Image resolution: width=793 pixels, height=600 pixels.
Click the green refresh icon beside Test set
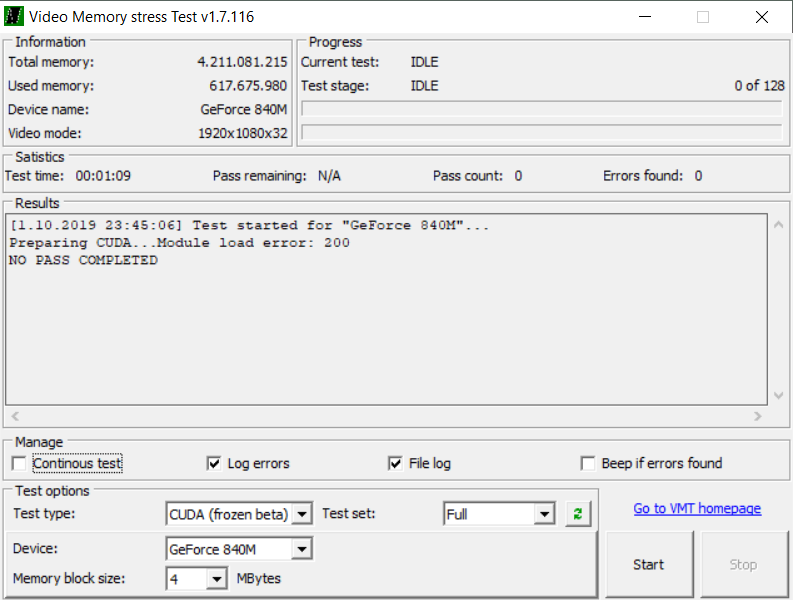click(x=578, y=514)
